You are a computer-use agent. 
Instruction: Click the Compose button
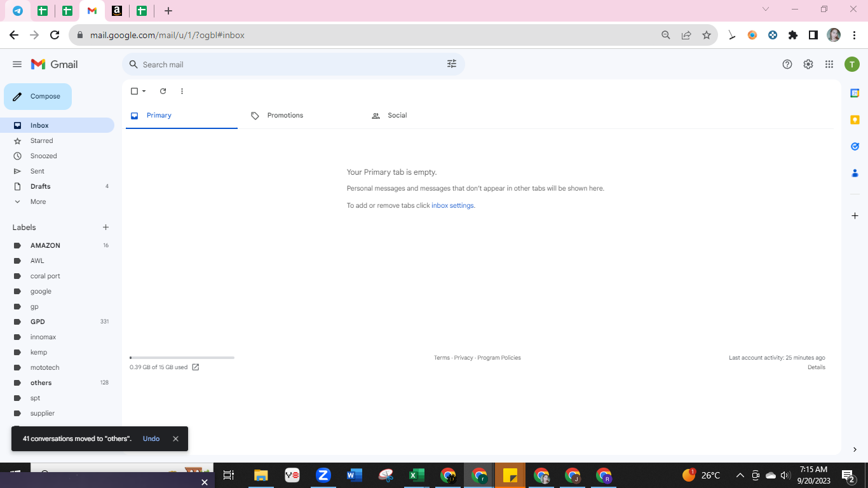(38, 97)
